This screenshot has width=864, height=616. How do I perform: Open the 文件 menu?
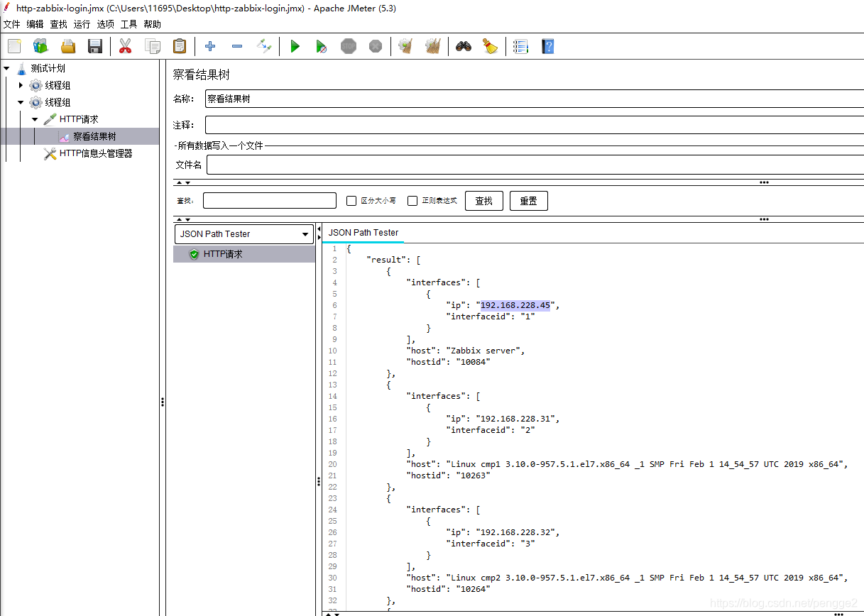(12, 24)
